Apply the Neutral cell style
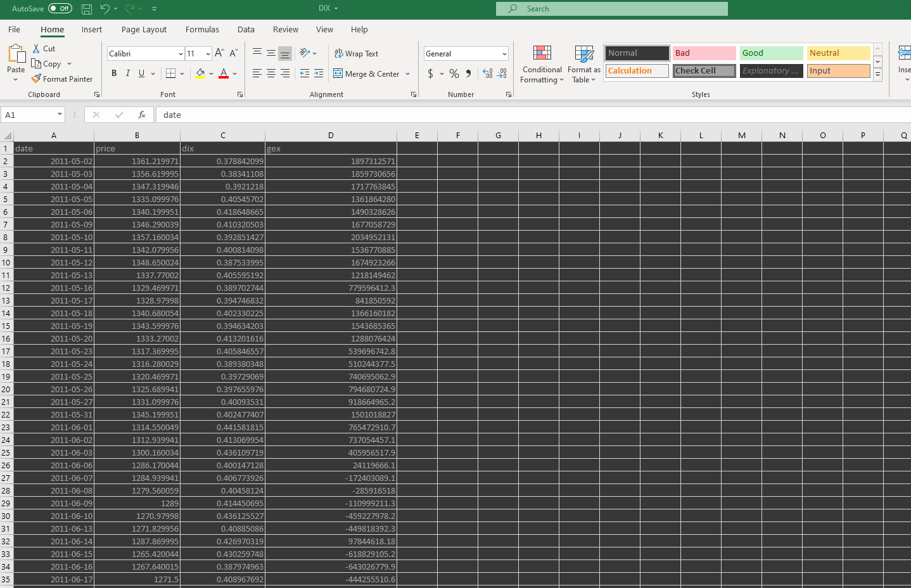The width and height of the screenshot is (911, 588). [x=838, y=53]
